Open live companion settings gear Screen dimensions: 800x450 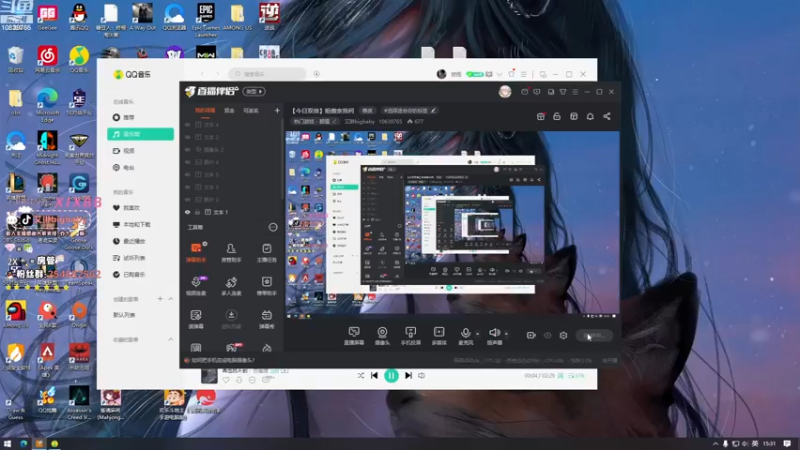[x=563, y=335]
